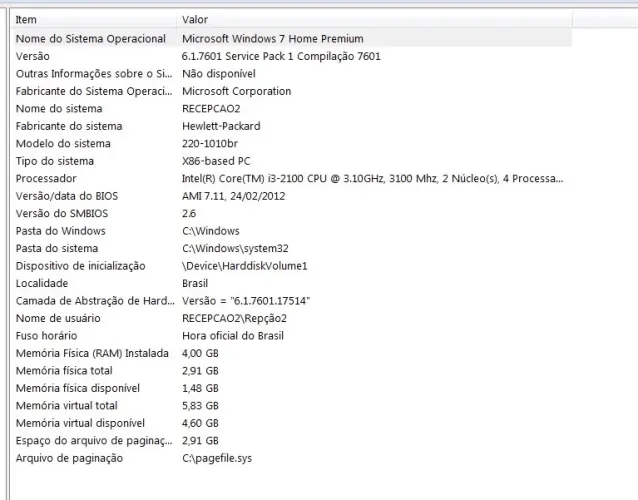Image resolution: width=638 pixels, height=500 pixels.
Task: Click value "Microsoft Corporation"
Action: pyautogui.click(x=236, y=91)
